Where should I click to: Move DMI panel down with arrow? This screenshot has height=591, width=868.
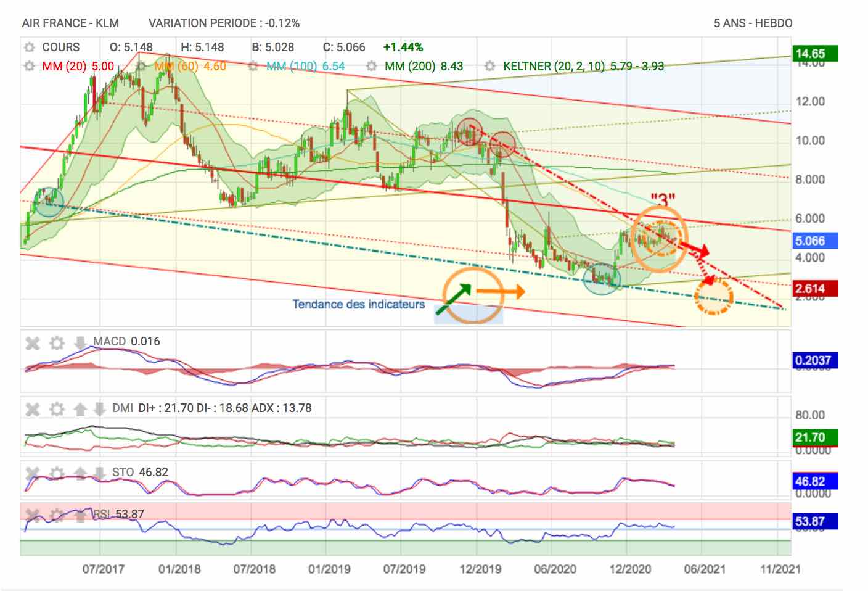tap(99, 410)
